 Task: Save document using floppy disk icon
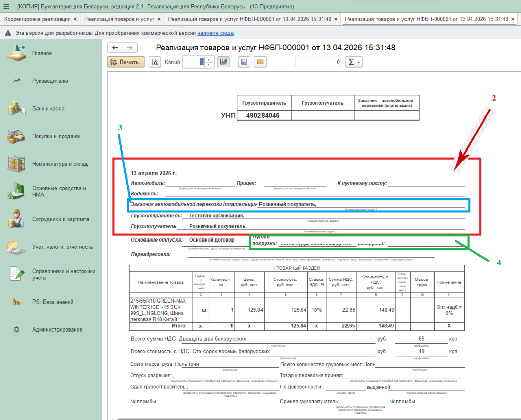(244, 62)
